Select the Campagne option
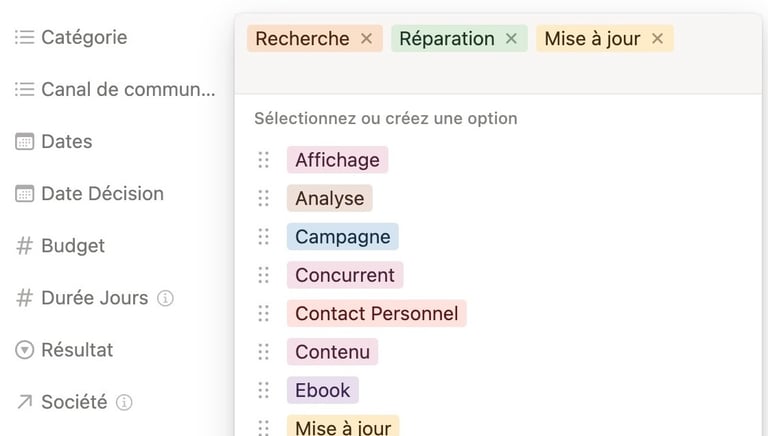 [343, 237]
